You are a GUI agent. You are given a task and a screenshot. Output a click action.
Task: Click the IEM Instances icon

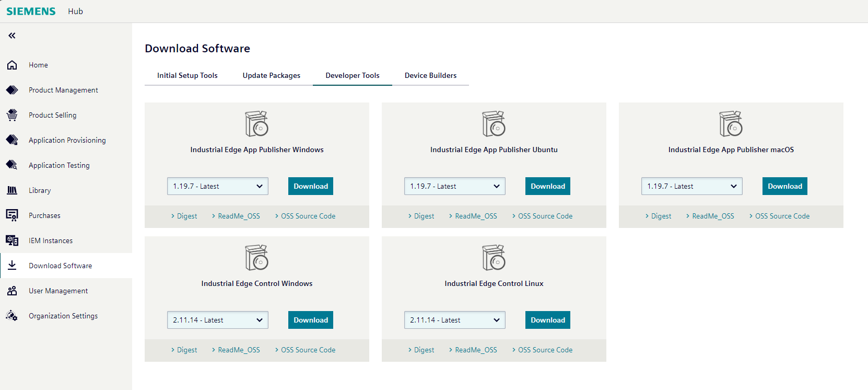12,240
